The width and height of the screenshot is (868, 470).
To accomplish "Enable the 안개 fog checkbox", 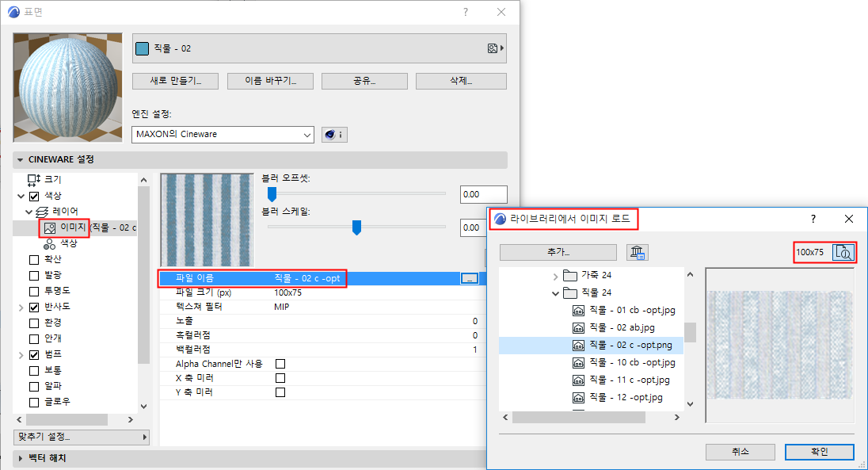I will (34, 338).
